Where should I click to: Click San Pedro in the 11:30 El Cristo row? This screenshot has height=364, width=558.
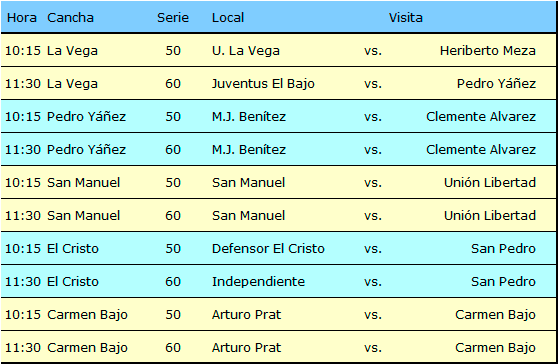pos(503,282)
